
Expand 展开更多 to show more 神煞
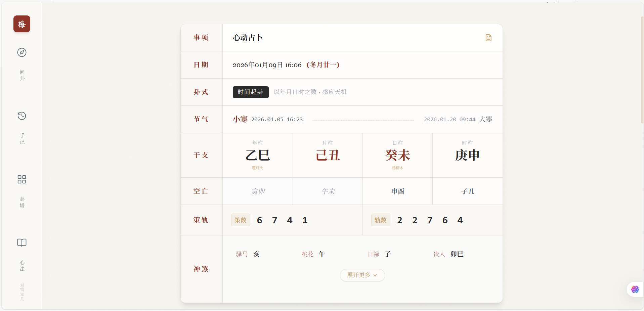click(x=362, y=275)
